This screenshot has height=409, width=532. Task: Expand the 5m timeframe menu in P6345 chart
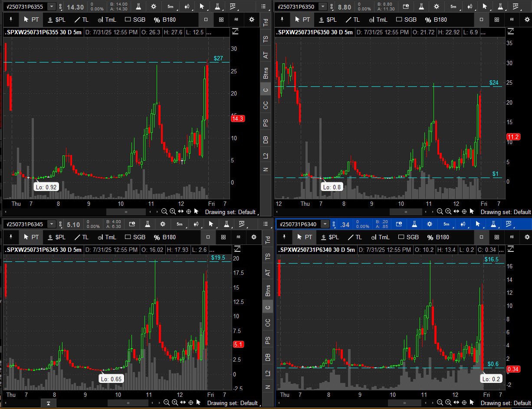(180, 224)
